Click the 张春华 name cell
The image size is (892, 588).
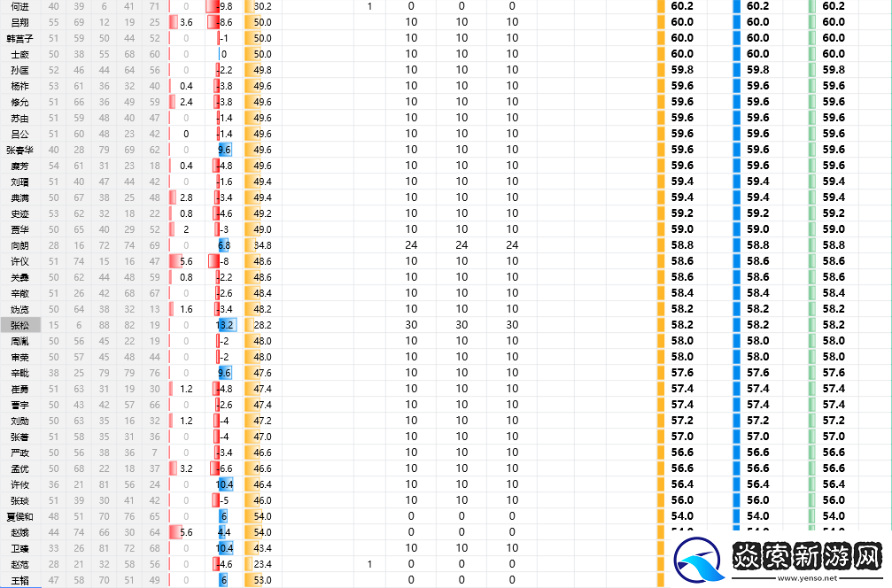coord(19,150)
